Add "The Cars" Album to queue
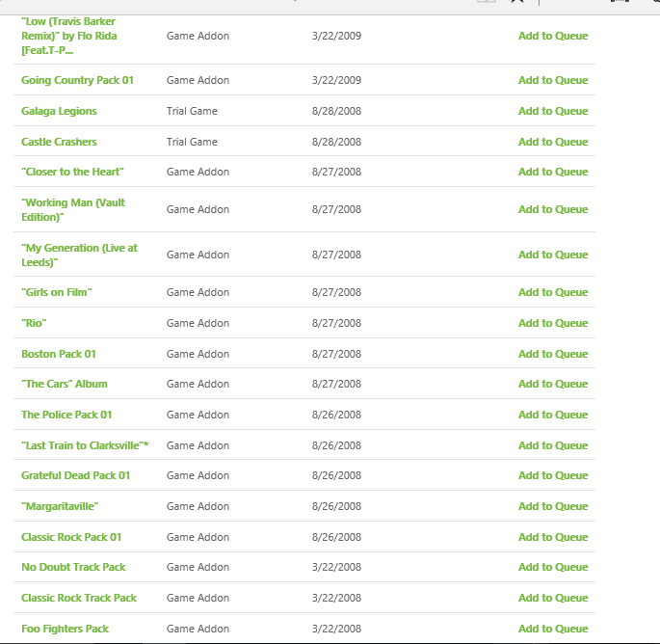Viewport: 660px width, 644px height. tap(553, 384)
